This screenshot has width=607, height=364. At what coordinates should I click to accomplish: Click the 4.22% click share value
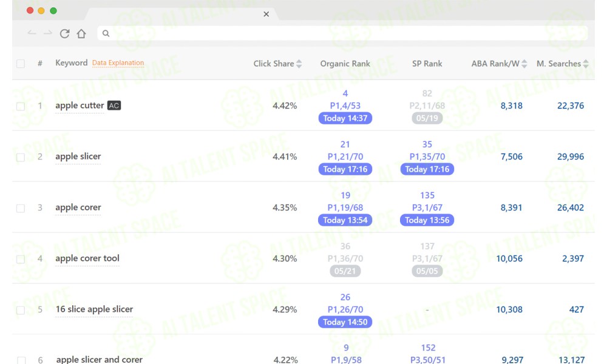(x=286, y=360)
